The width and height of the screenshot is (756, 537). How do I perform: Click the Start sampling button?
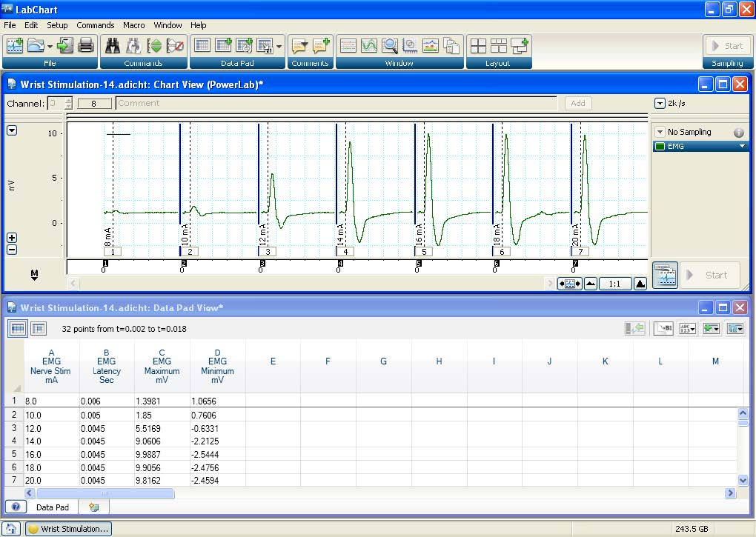[x=727, y=46]
